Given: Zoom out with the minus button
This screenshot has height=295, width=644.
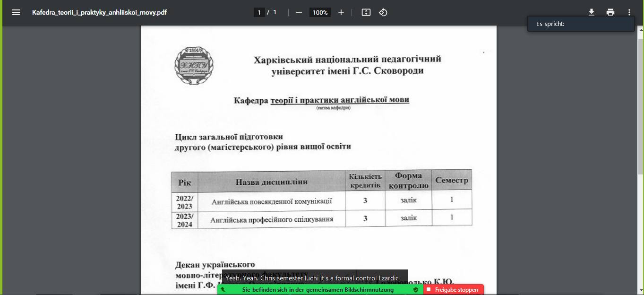Looking at the screenshot, I should pyautogui.click(x=299, y=12).
